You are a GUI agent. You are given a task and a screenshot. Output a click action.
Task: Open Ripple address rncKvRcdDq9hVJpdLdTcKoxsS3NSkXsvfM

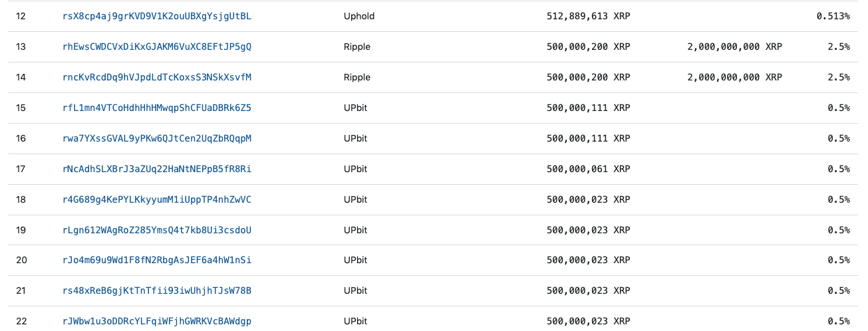(x=157, y=77)
